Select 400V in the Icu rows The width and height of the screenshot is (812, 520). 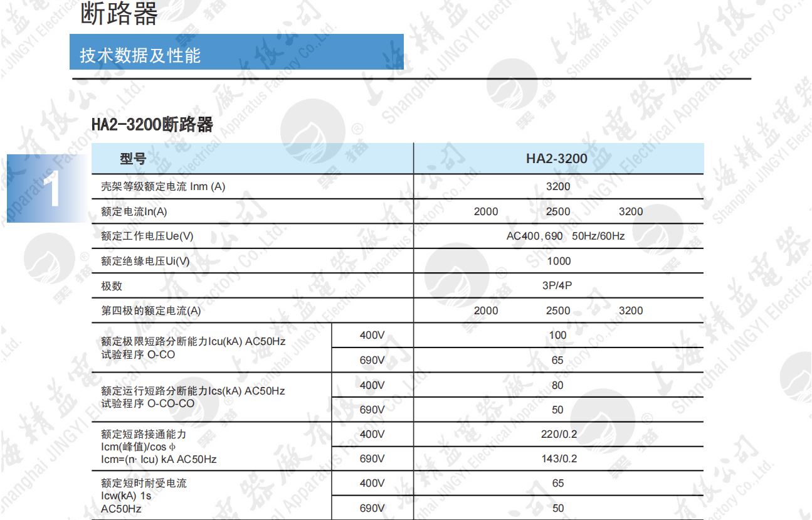[372, 335]
